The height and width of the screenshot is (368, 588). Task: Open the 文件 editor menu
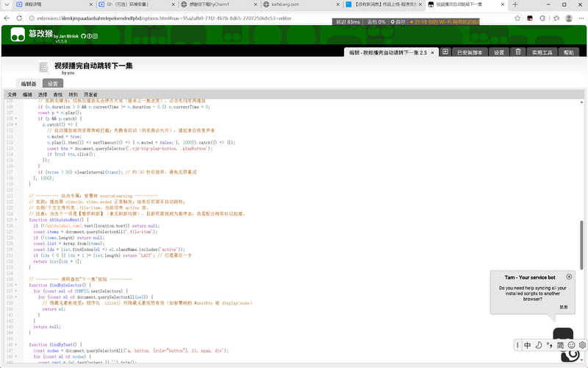point(12,95)
